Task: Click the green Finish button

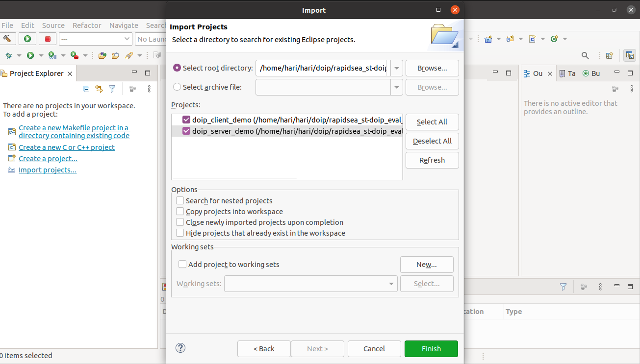Action: [x=431, y=349]
